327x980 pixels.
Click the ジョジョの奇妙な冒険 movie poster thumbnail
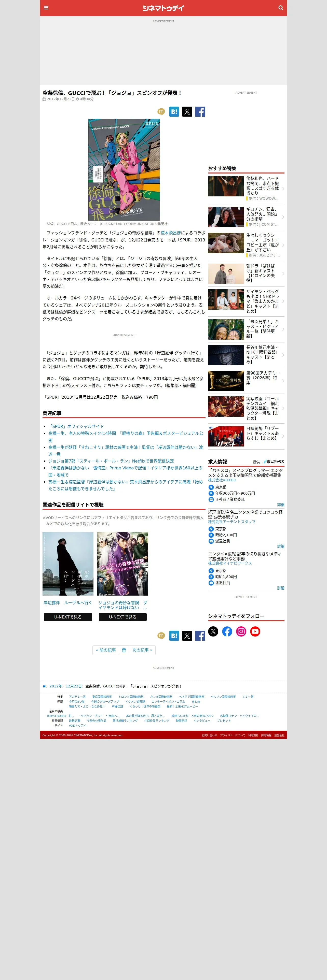point(122,564)
